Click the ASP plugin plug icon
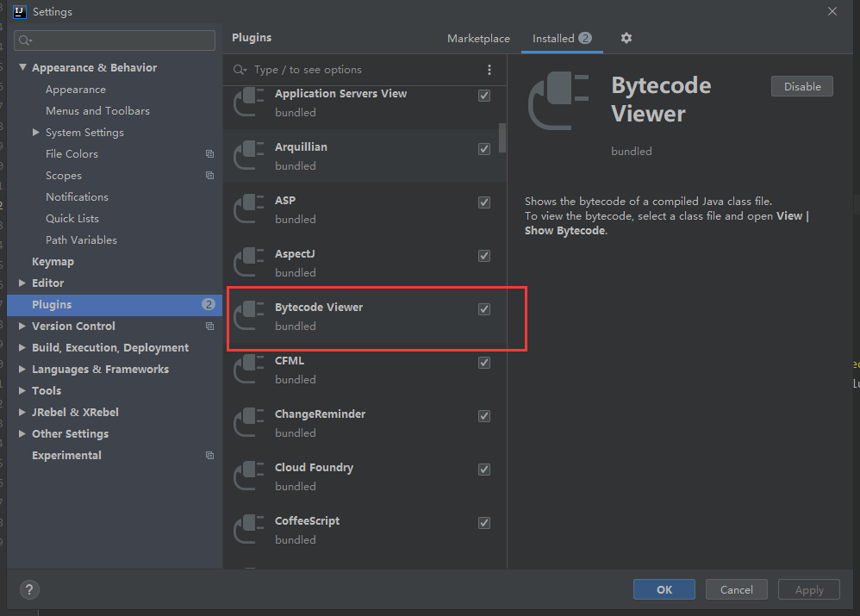The width and height of the screenshot is (860, 616). (249, 209)
